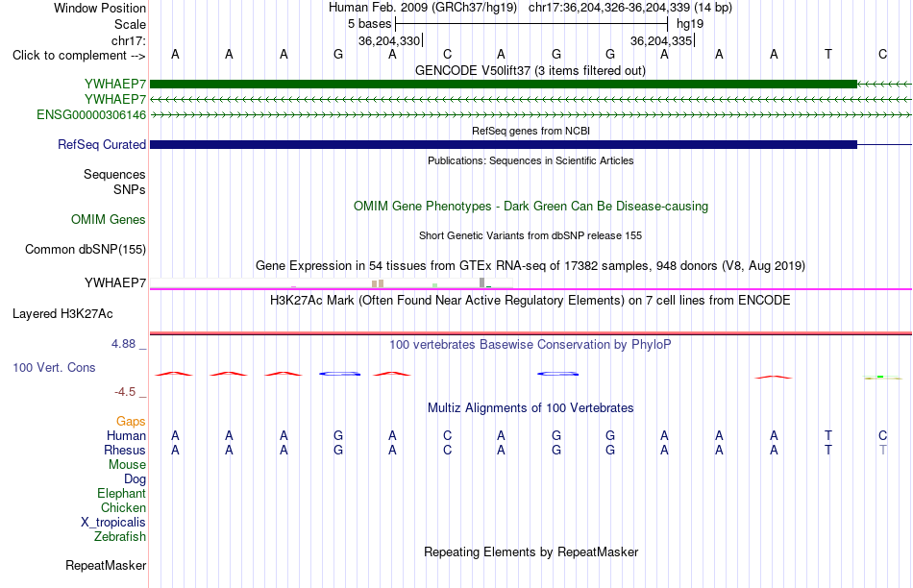
Task: Open '100 vertebrates Basewise Conservation by PhyloP'
Action: point(531,345)
